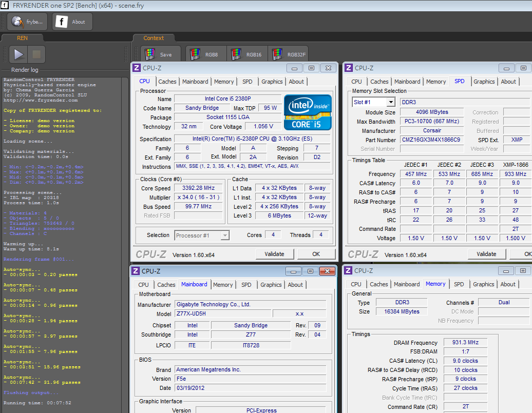
Task: Start rendering with the play button
Action: pos(19,54)
